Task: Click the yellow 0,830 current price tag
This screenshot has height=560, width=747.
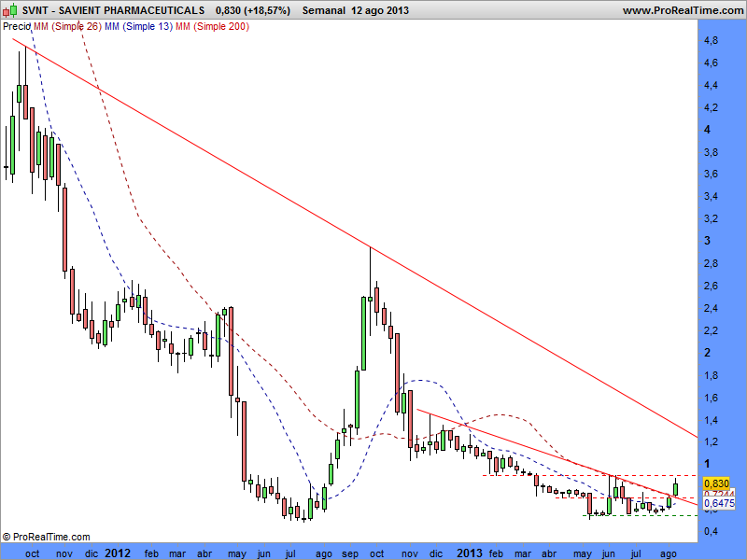Action: click(x=716, y=483)
